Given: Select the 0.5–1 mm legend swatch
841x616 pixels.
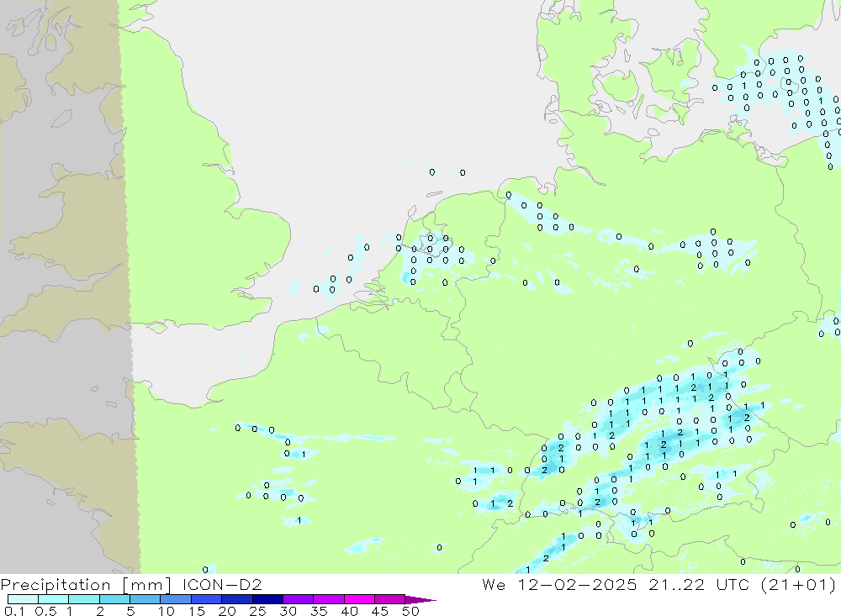Looking at the screenshot, I should pyautogui.click(x=53, y=599).
